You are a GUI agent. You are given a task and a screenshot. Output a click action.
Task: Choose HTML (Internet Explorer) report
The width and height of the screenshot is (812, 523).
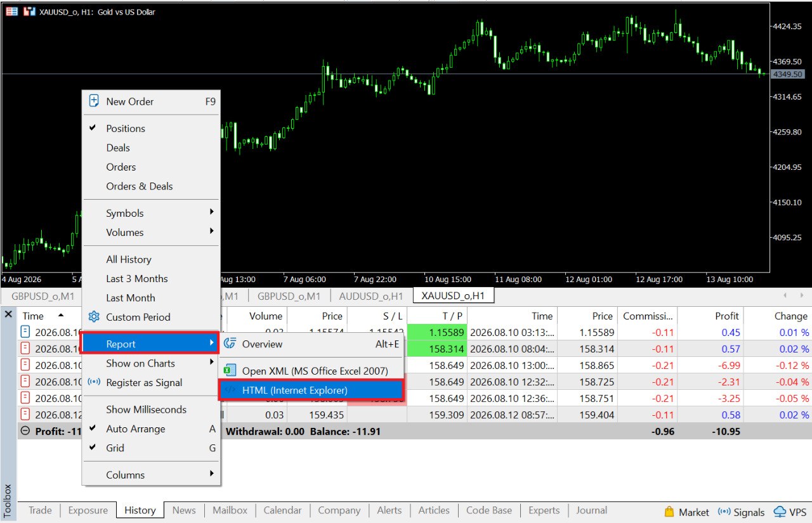311,390
